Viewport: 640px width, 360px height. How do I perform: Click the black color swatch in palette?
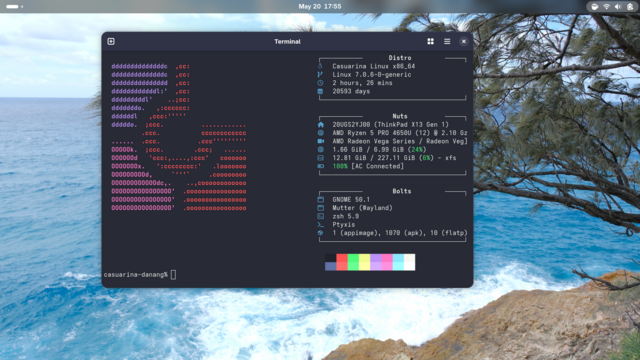(331, 258)
